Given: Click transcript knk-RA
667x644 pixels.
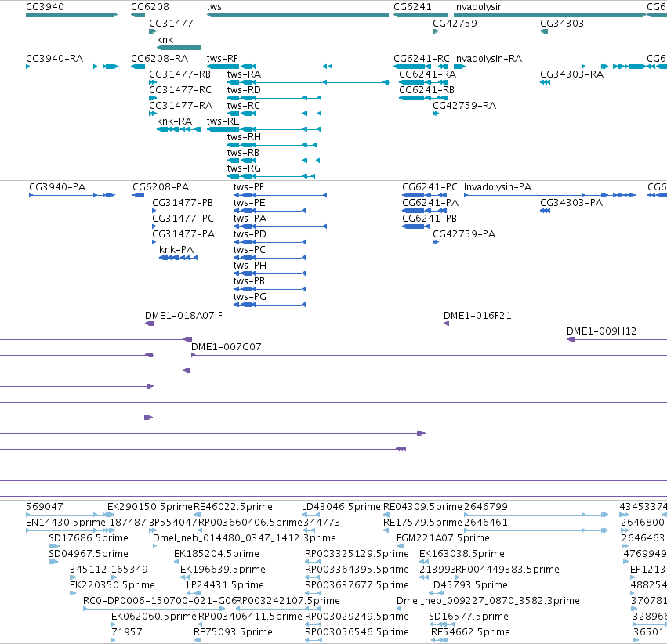Looking at the screenshot, I should pyautogui.click(x=175, y=121).
